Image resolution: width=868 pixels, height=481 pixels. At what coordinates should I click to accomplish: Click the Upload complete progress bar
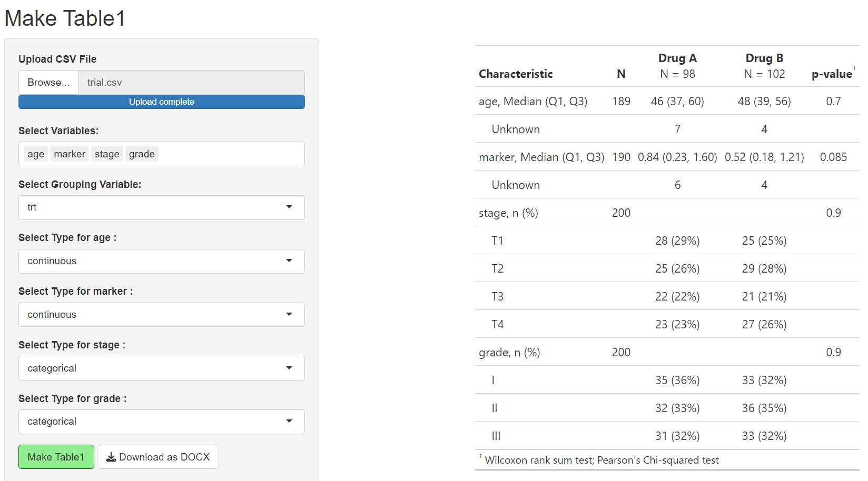(161, 102)
